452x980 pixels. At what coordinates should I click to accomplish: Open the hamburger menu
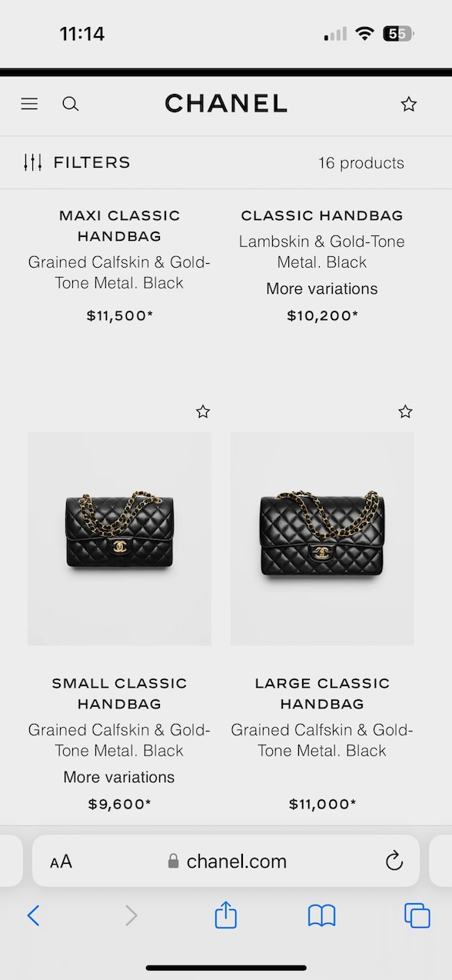29,104
